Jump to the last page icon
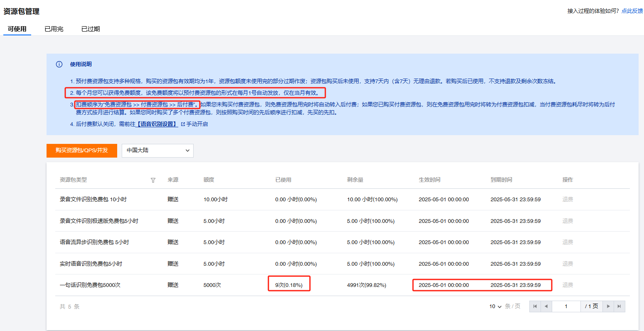The height and width of the screenshot is (331, 644). pos(619,306)
